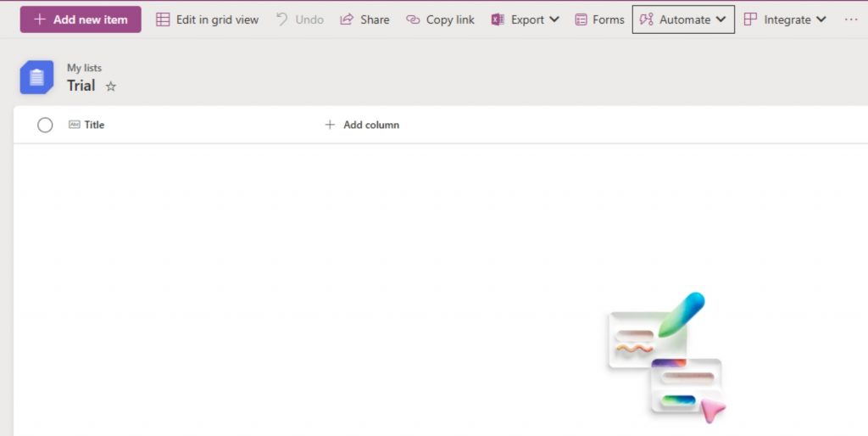Expand the Integrate menu
Screen dimensions: 868x436
pyautogui.click(x=785, y=20)
